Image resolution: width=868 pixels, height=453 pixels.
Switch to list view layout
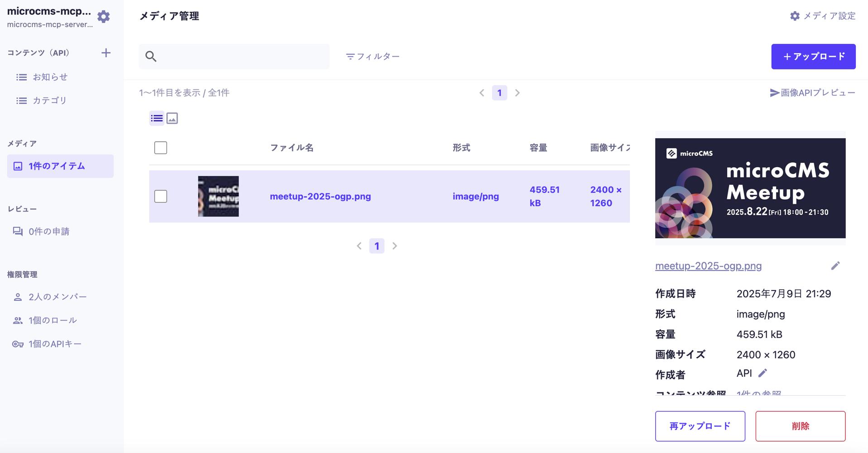click(x=157, y=118)
